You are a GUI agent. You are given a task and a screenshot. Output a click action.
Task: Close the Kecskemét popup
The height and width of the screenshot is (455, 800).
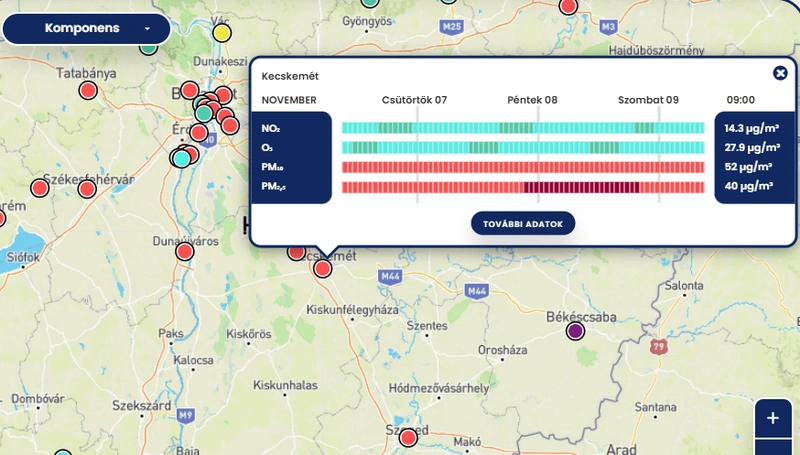tap(780, 73)
